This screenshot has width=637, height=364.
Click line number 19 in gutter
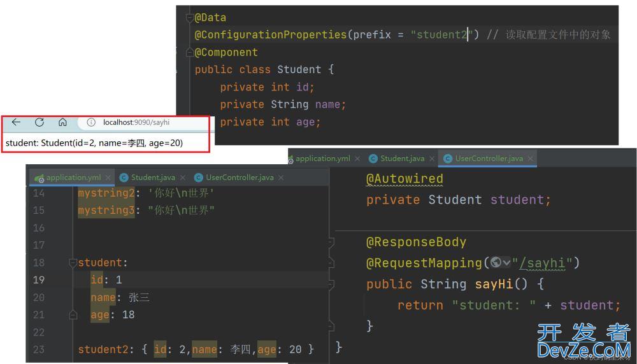(x=39, y=280)
